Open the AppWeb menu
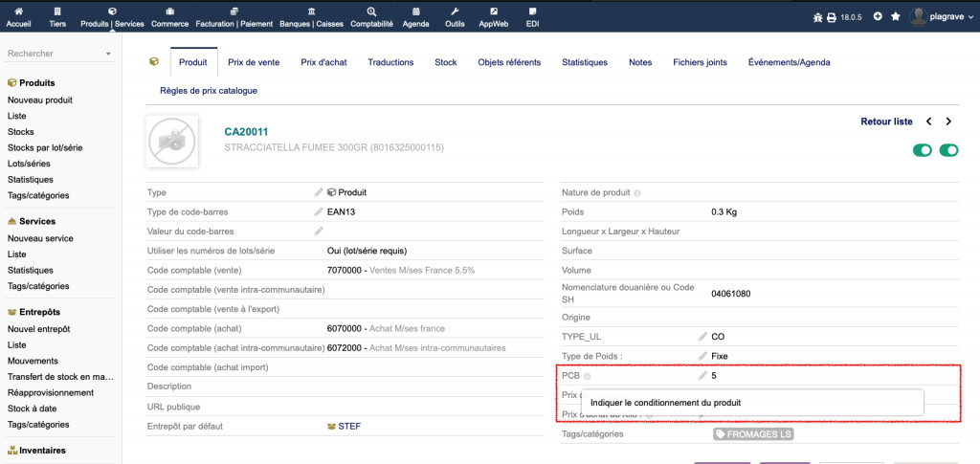 click(493, 17)
